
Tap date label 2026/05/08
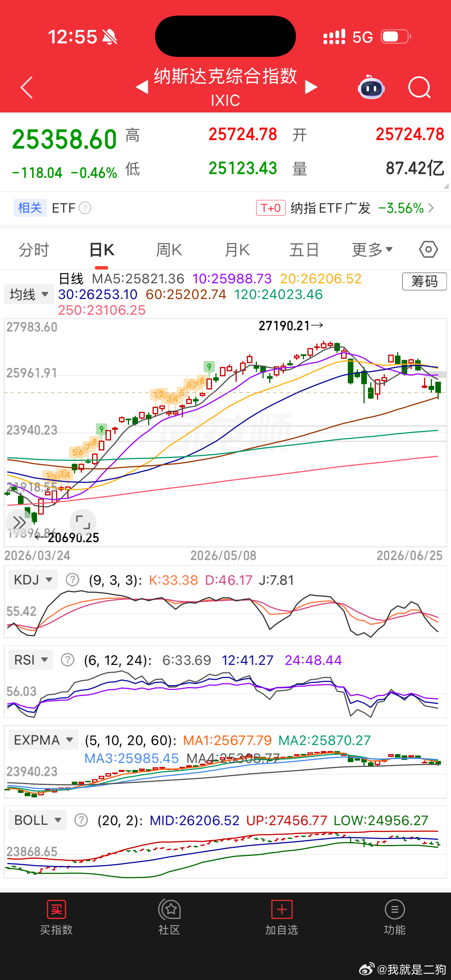[223, 555]
